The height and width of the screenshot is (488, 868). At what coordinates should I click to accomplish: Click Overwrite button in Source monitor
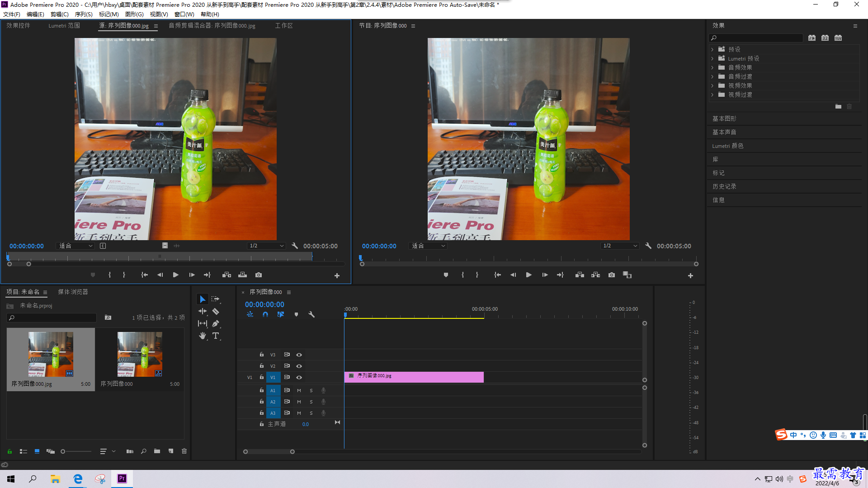coord(243,275)
